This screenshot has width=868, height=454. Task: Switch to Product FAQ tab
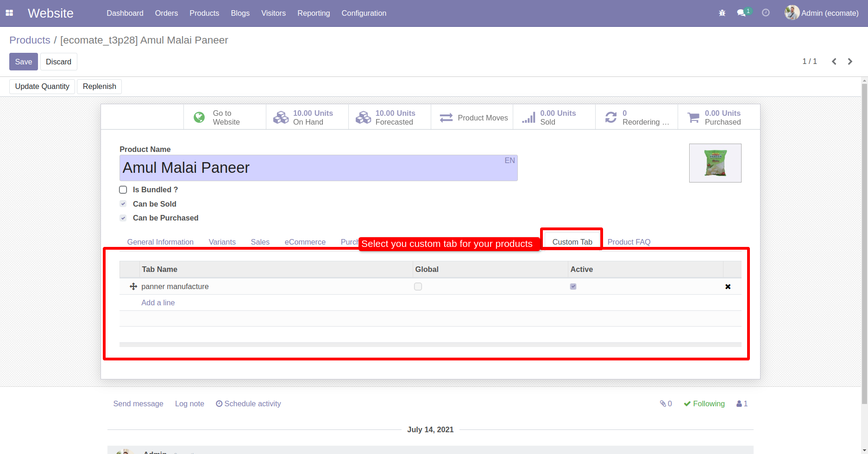(629, 242)
